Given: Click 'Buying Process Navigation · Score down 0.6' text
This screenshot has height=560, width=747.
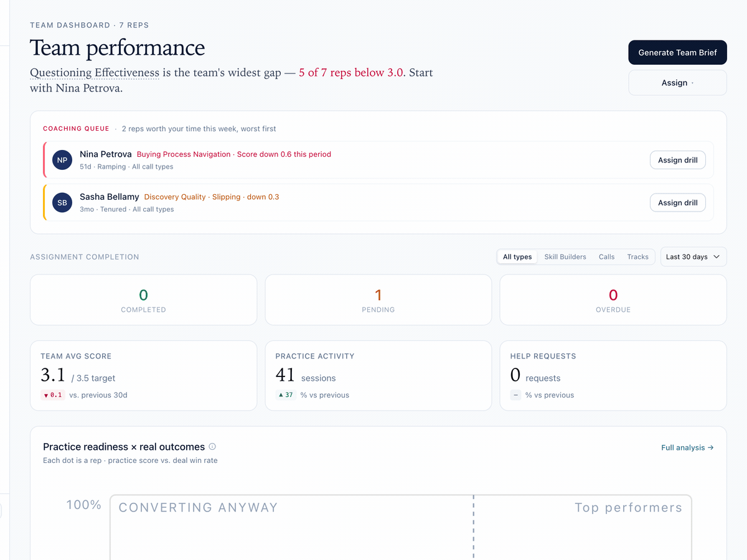Looking at the screenshot, I should 234,154.
